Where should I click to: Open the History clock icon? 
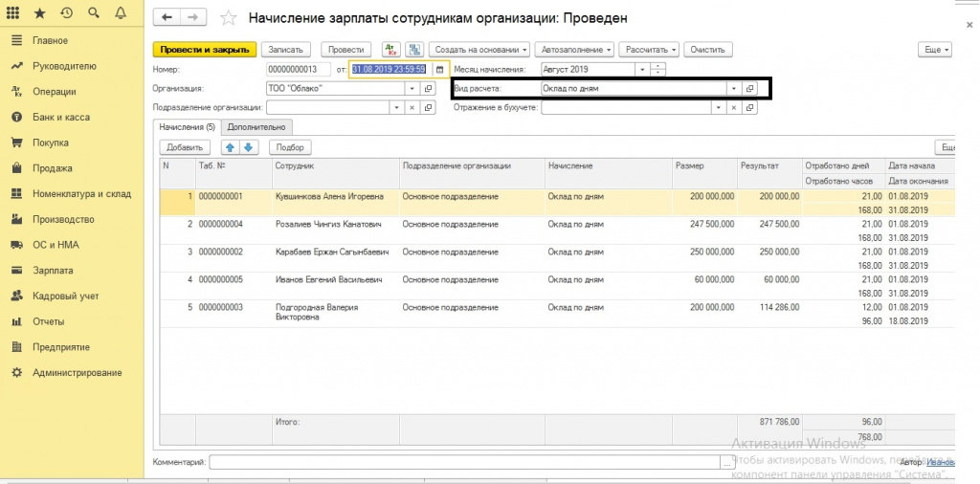coord(67,12)
